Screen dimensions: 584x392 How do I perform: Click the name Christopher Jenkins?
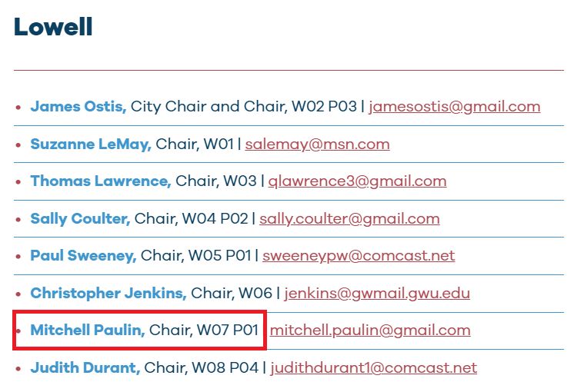(108, 293)
